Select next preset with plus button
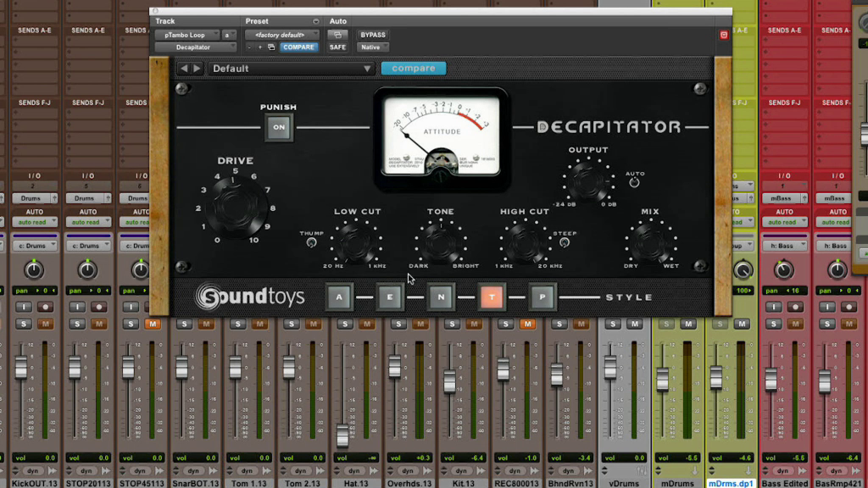The width and height of the screenshot is (868, 488). 260,47
